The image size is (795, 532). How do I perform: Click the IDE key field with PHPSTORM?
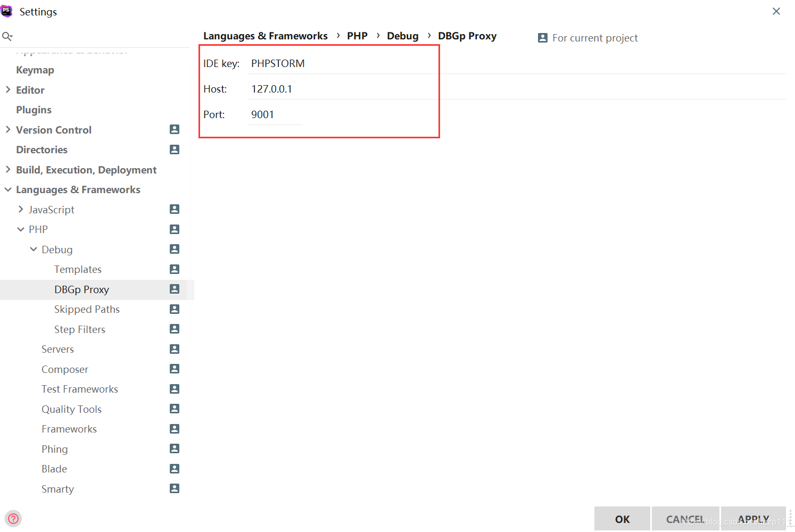click(517, 63)
